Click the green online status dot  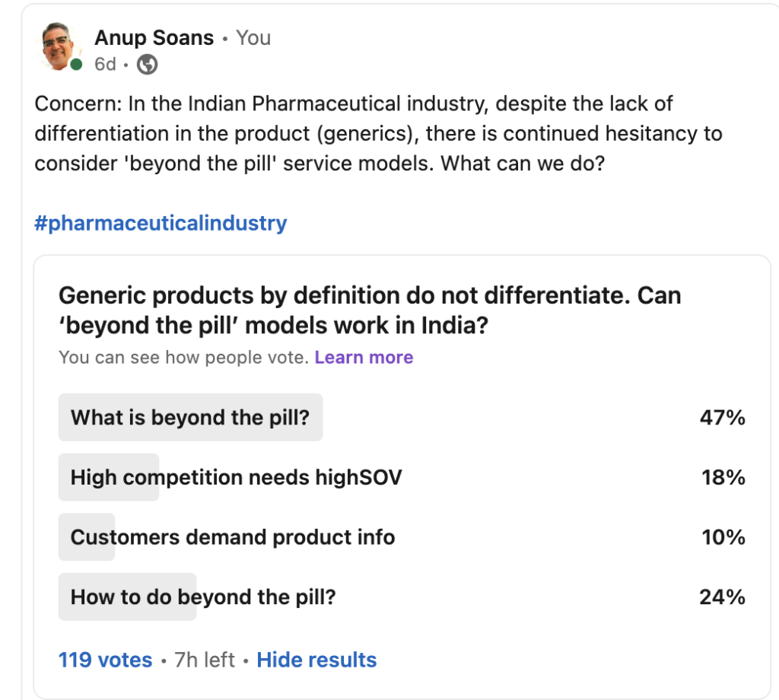tap(76, 66)
